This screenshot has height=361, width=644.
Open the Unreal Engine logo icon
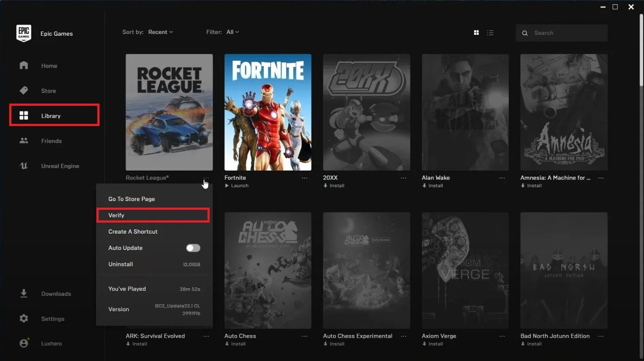[24, 166]
